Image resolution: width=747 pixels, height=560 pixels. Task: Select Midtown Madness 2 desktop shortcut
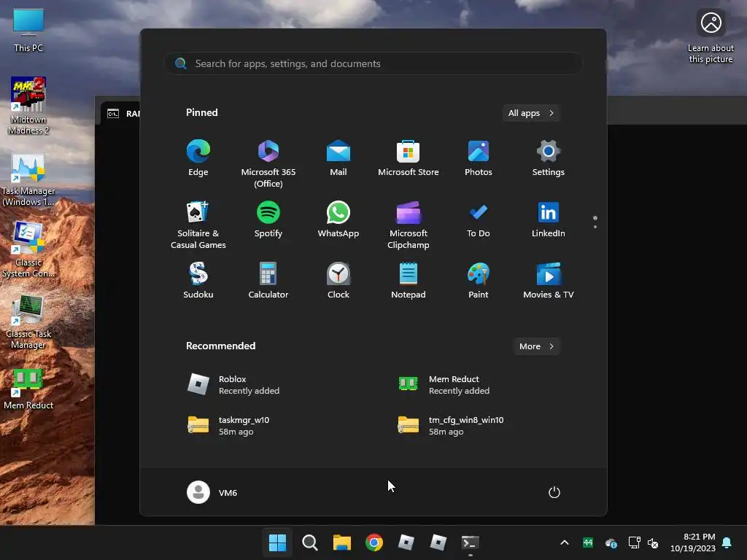[x=28, y=105]
